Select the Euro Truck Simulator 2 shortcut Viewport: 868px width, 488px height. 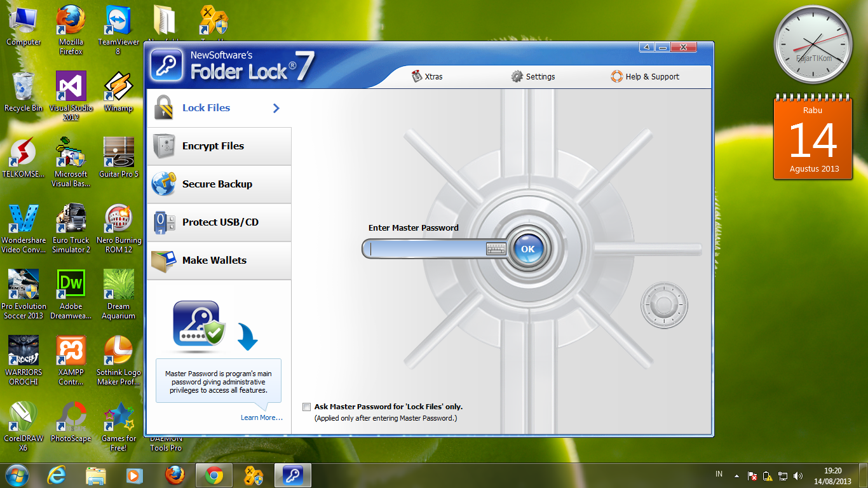71,229
